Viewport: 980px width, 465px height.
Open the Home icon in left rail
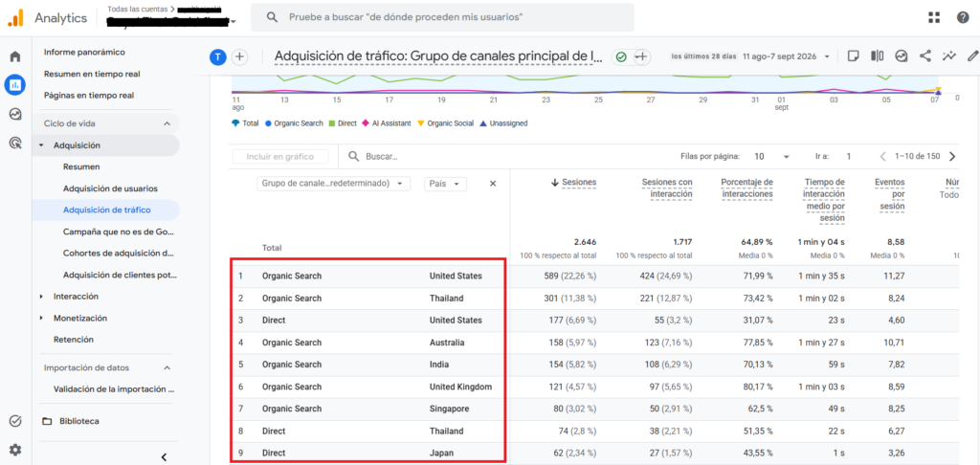(15, 56)
